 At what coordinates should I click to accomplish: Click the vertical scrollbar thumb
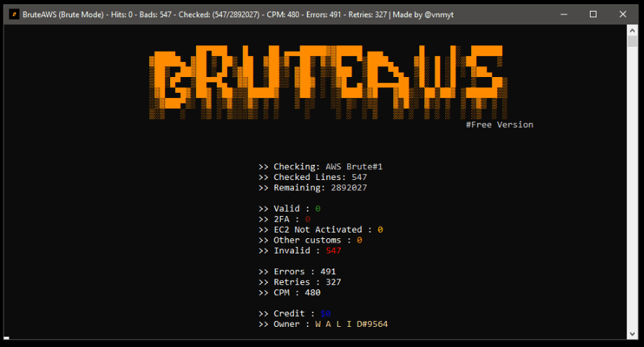(x=632, y=42)
